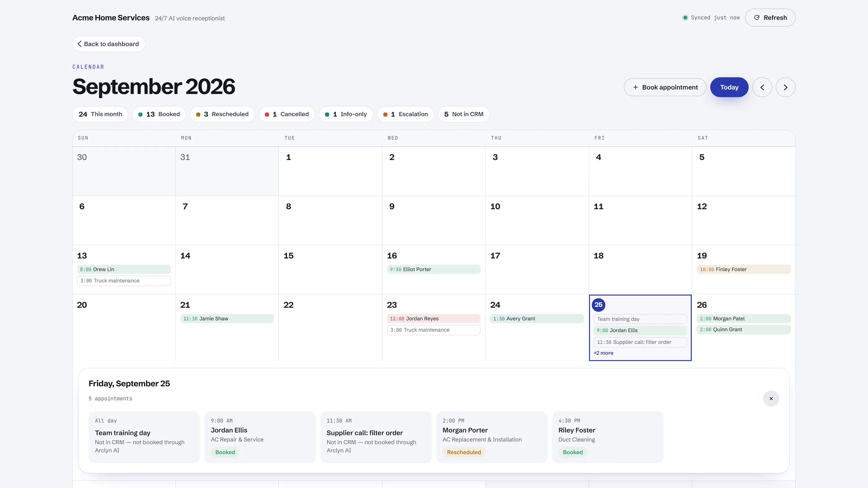Select date 20 in calendar
868x488 pixels.
(x=82, y=305)
